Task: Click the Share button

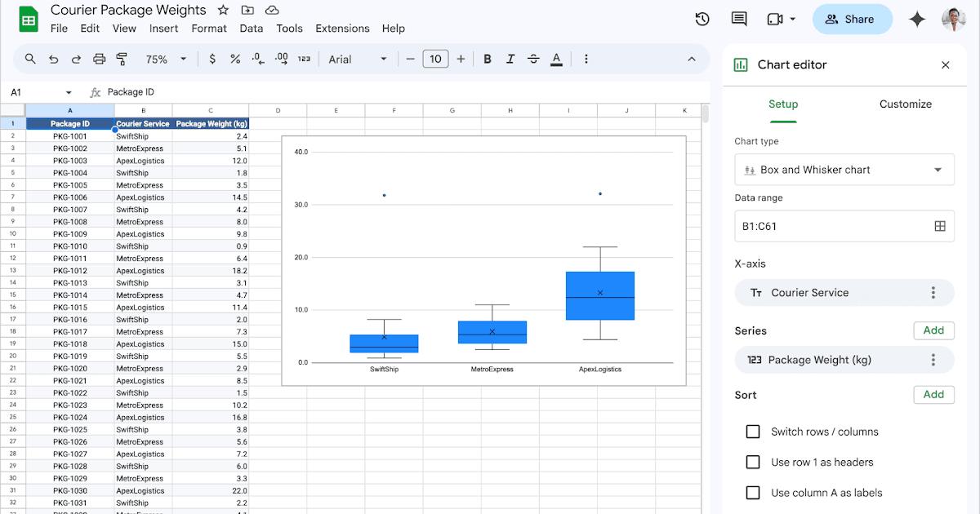Action: 853,20
